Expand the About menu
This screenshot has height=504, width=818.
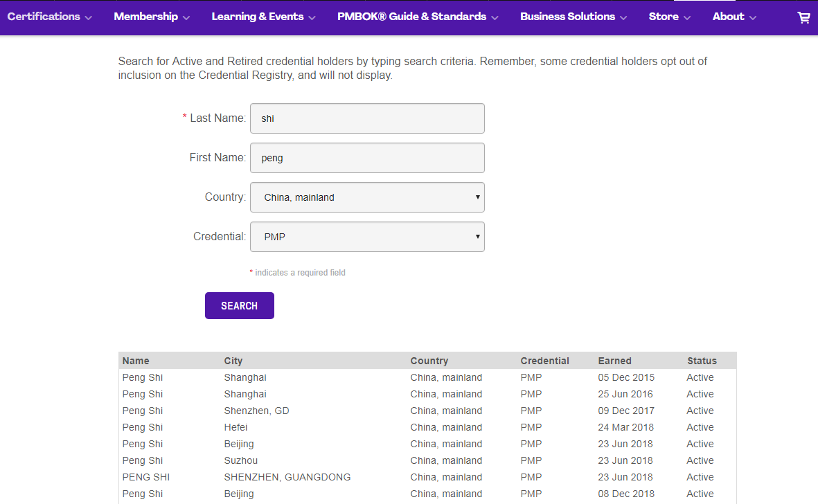point(734,17)
